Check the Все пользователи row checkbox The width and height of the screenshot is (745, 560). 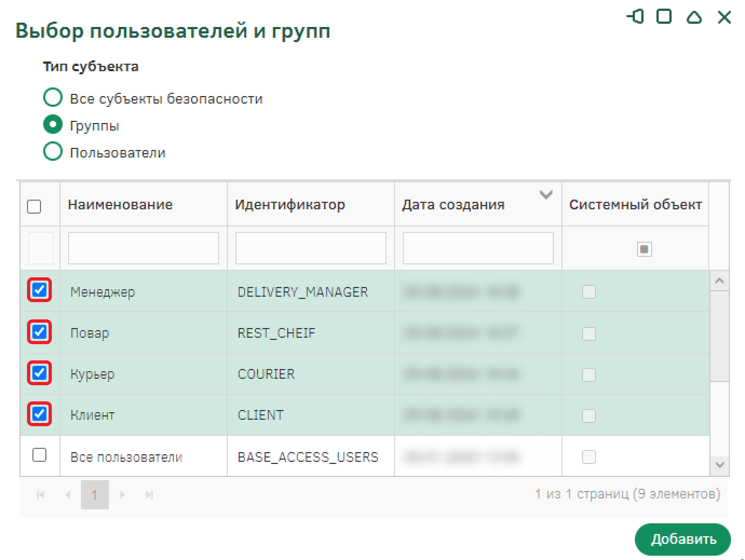click(x=39, y=455)
